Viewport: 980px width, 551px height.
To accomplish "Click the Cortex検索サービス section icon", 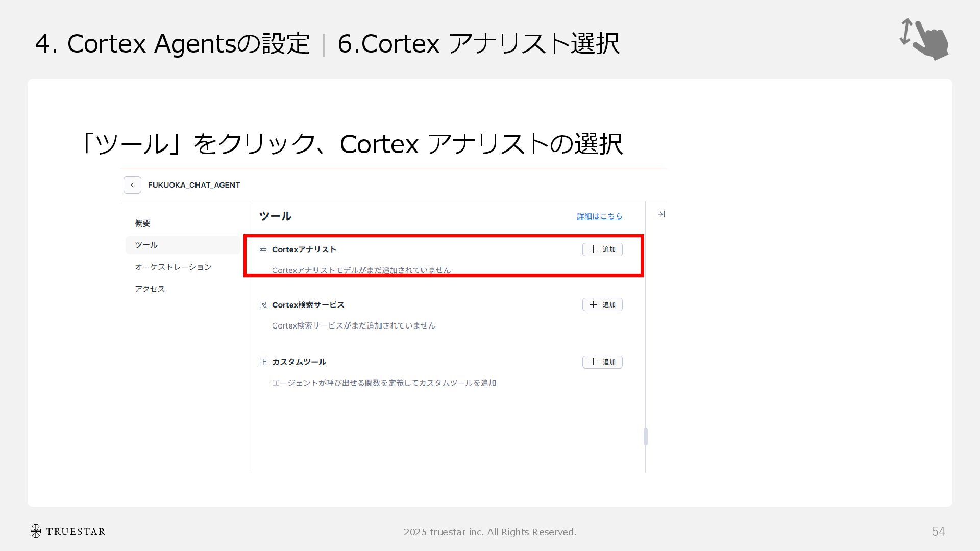I will [263, 305].
